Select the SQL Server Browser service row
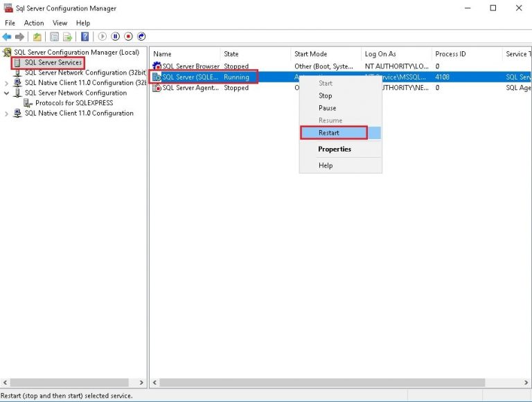532x402 pixels. click(x=190, y=66)
